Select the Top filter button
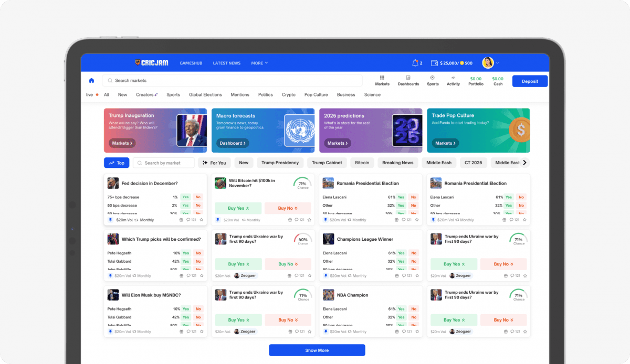Screen dimensions: 630x364 tap(117, 163)
